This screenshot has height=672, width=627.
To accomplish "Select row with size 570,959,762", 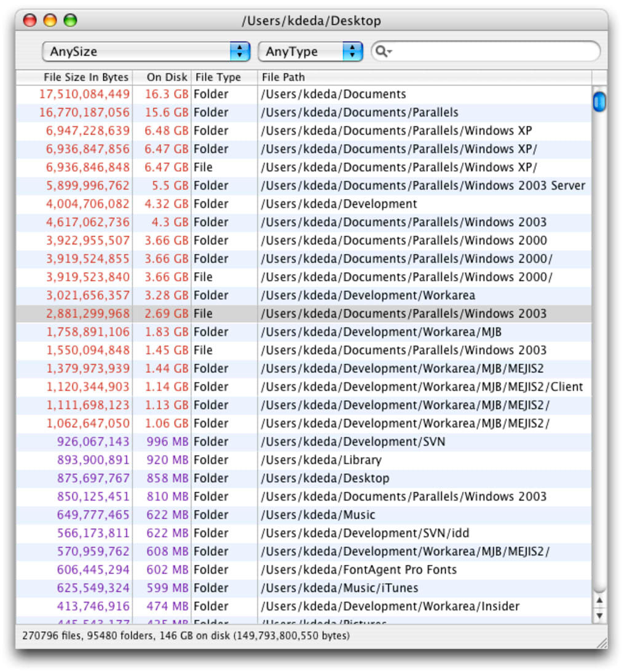I will tap(304, 551).
